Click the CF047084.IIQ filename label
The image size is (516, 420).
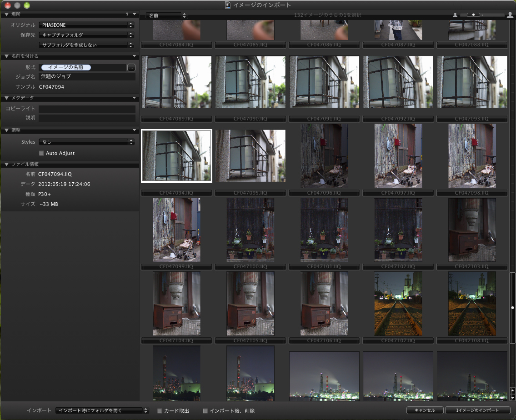point(176,45)
